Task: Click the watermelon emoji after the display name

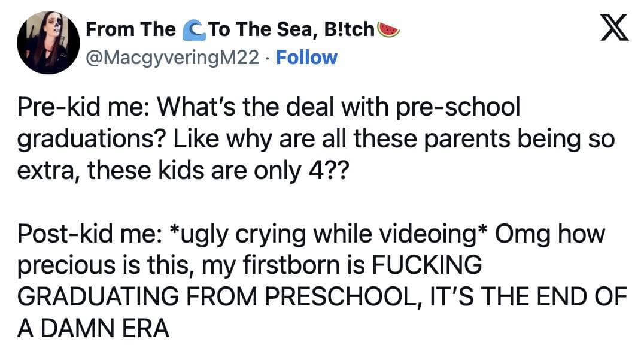Action: click(x=390, y=28)
